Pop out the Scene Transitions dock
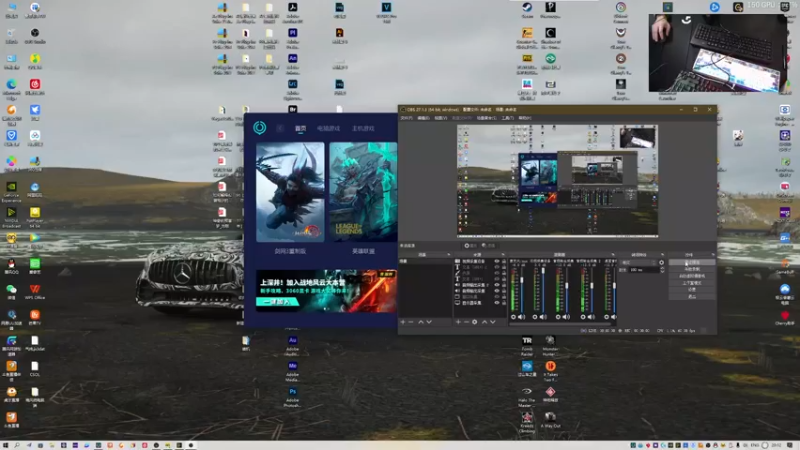This screenshot has height=450, width=800. [x=662, y=255]
